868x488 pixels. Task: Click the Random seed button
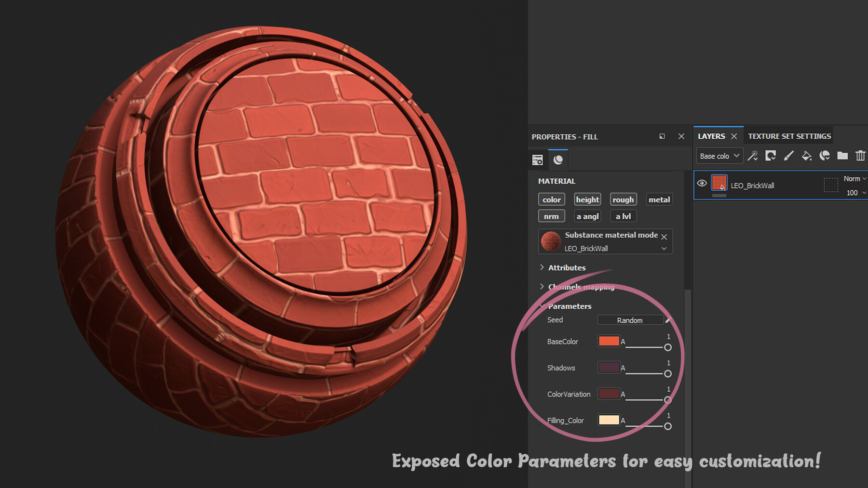[630, 320]
